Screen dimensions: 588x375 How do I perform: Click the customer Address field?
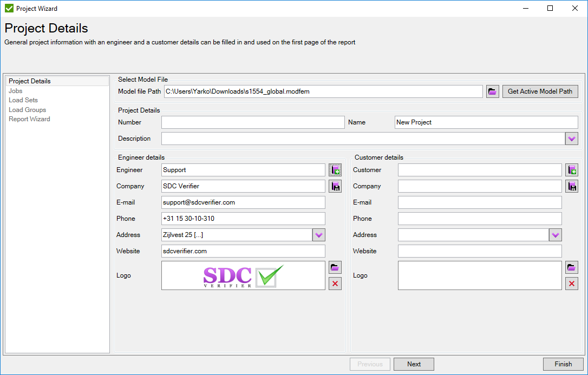coord(474,235)
